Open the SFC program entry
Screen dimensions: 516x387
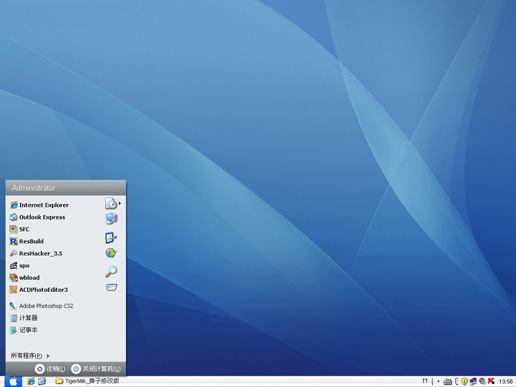pos(20,229)
